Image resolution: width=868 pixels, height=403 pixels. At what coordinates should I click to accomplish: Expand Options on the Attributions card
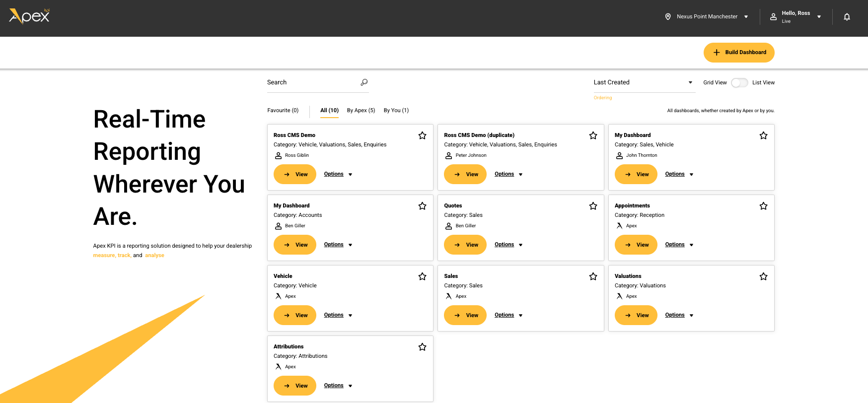click(x=338, y=386)
